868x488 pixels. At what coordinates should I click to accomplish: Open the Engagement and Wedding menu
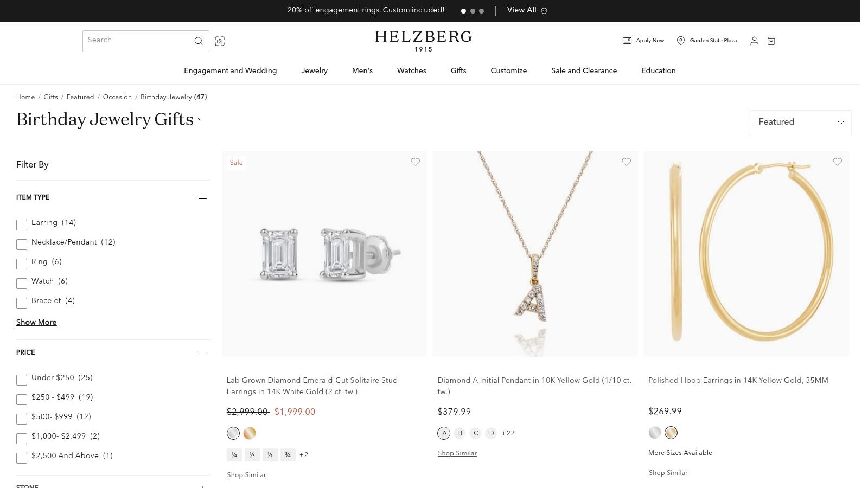click(230, 71)
